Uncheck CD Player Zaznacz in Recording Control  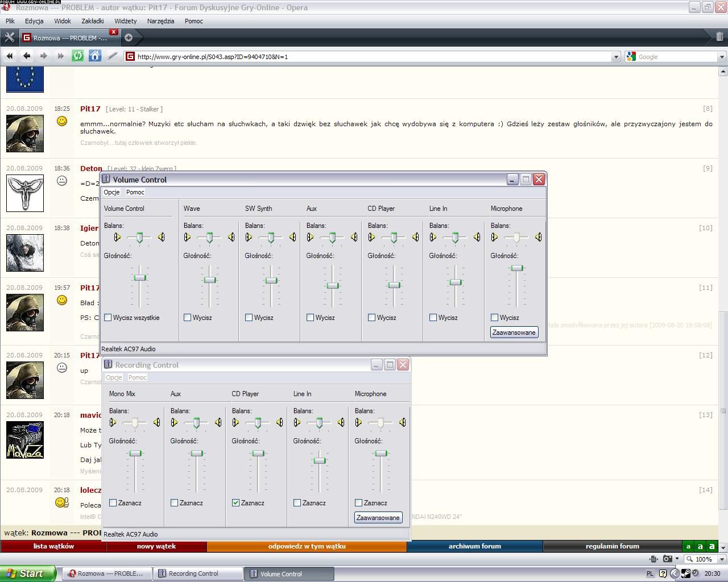(x=236, y=503)
